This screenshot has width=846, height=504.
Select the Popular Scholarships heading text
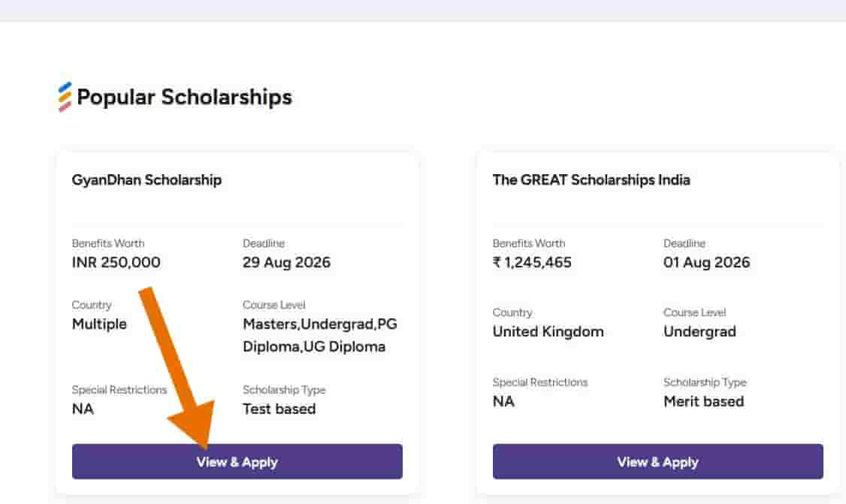pos(185,97)
